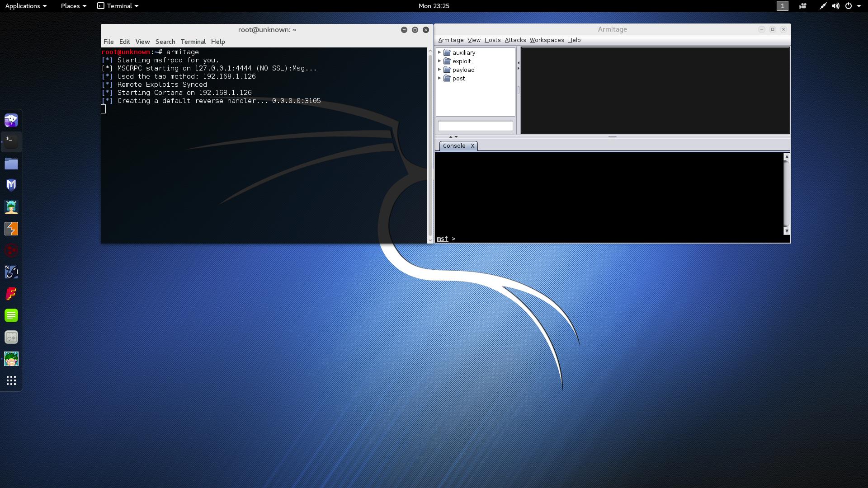Open the Terminal app menu in top bar
Screen dimensions: 868x488
[118, 6]
